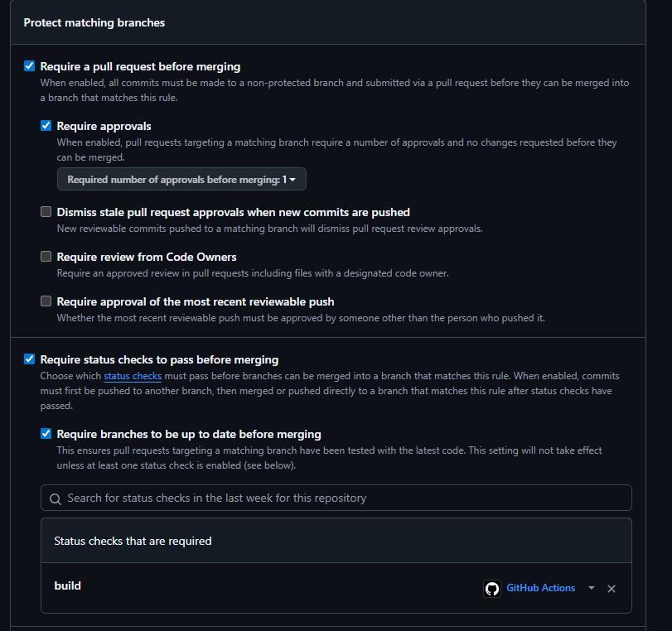The height and width of the screenshot is (631, 672).
Task: Uncheck Require status checks to pass checkbox
Action: [29, 359]
